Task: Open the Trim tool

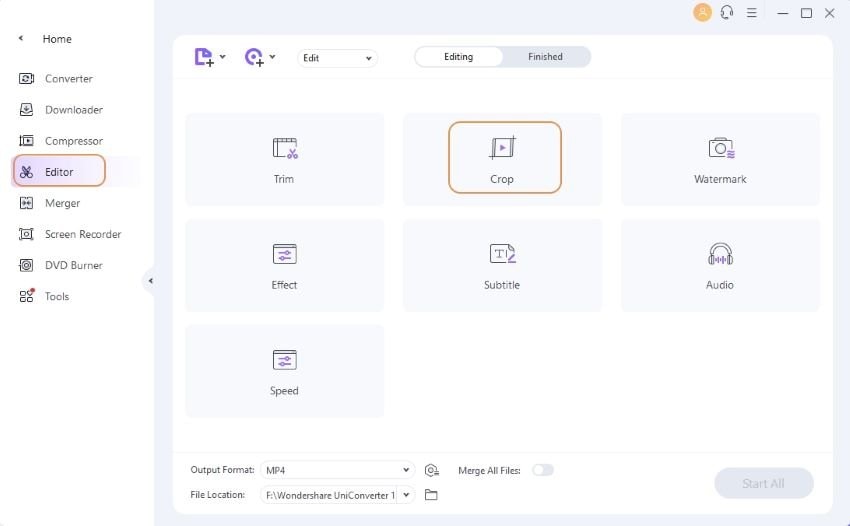Action: (285, 159)
